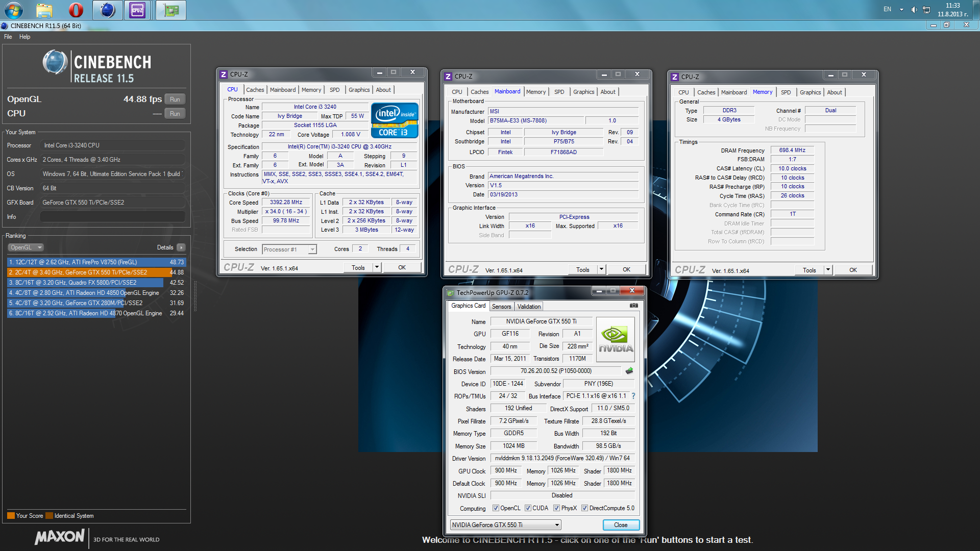Take GPU-Z screenshot with camera icon

coord(633,305)
